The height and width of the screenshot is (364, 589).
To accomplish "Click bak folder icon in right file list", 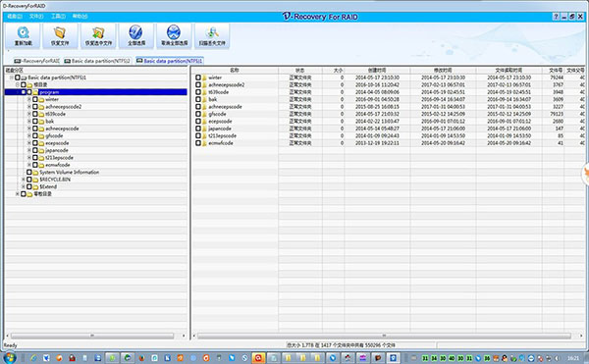I will (x=204, y=99).
